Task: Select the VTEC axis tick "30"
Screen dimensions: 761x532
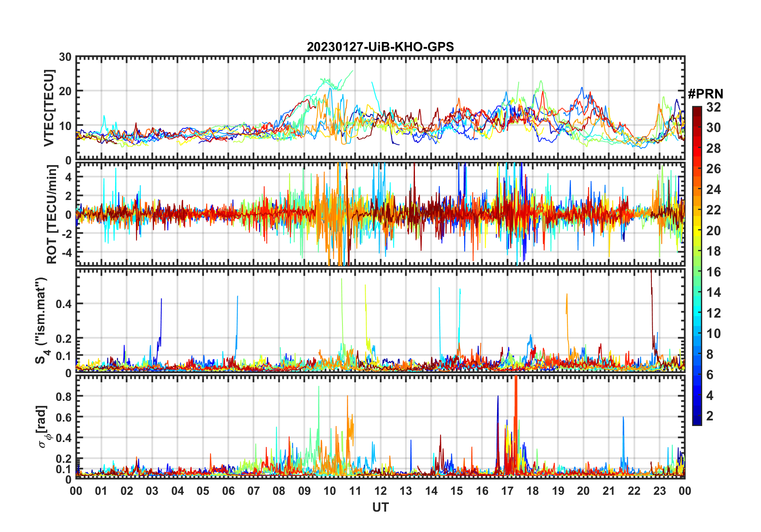Action: [x=65, y=57]
